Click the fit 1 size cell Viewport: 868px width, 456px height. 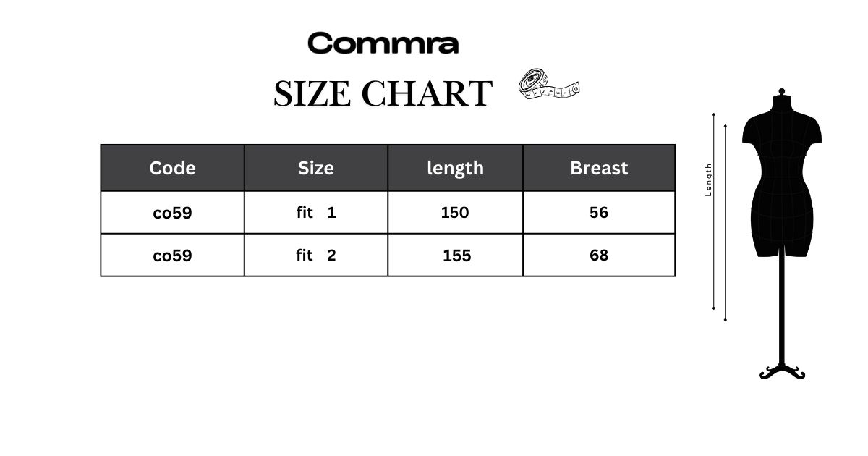pos(316,213)
